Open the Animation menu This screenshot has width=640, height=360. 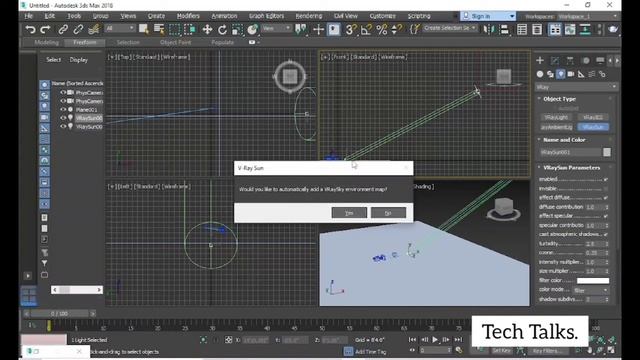coord(224,16)
